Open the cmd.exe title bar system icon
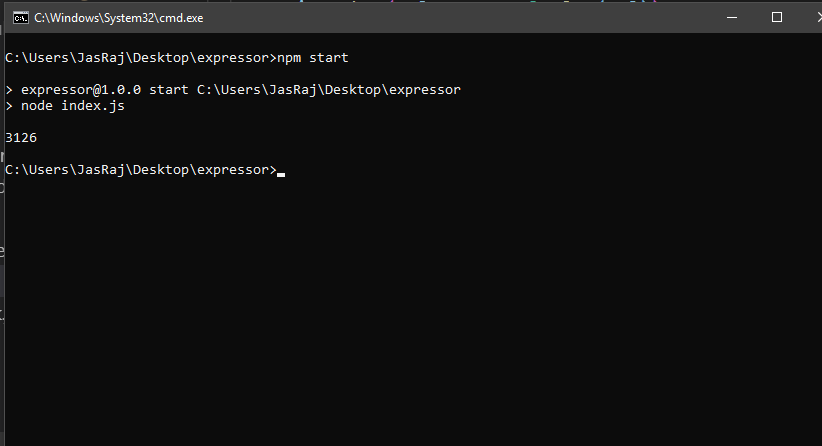Viewport: 822px width, 446px height. [x=21, y=18]
